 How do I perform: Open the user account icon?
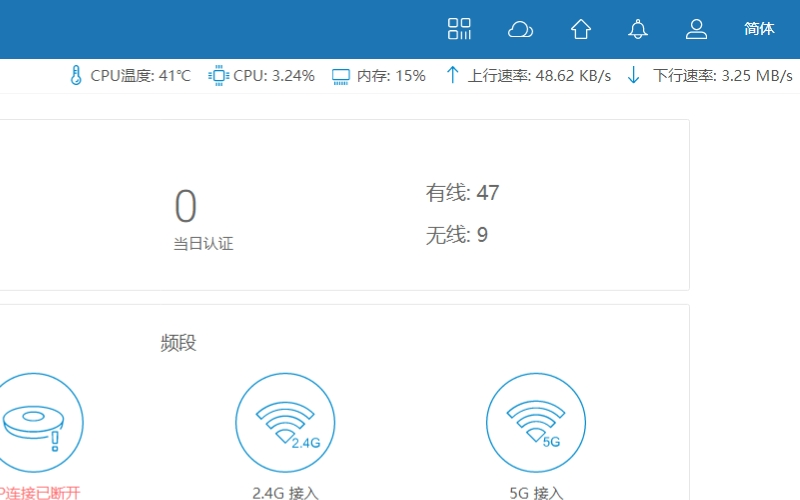coord(696,29)
